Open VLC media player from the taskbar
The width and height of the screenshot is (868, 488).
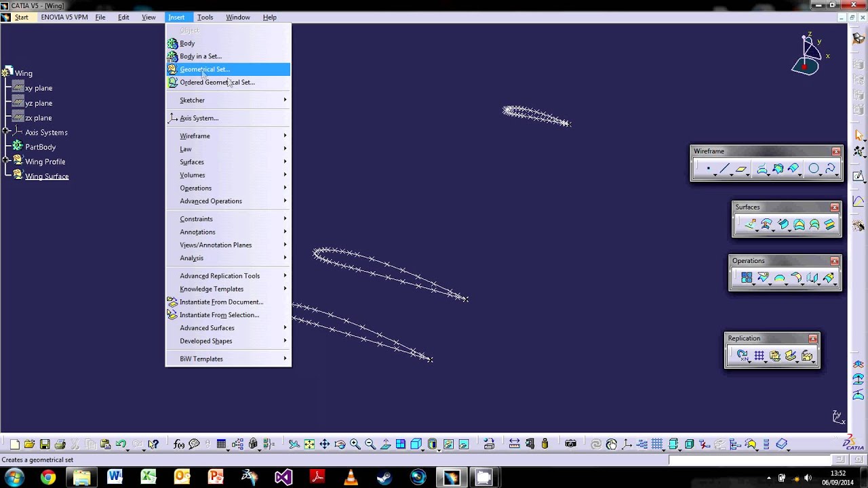(351, 478)
